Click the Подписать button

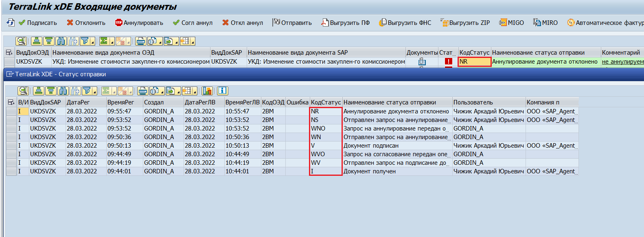click(37, 23)
